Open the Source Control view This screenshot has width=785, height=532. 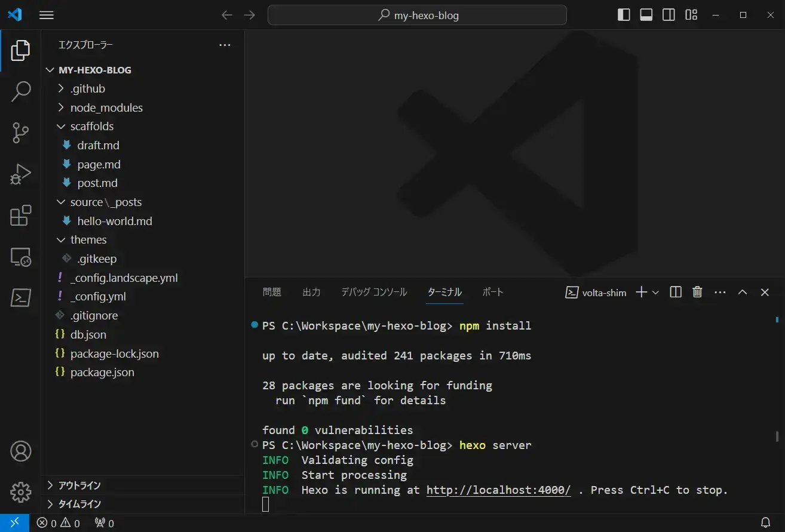point(21,133)
